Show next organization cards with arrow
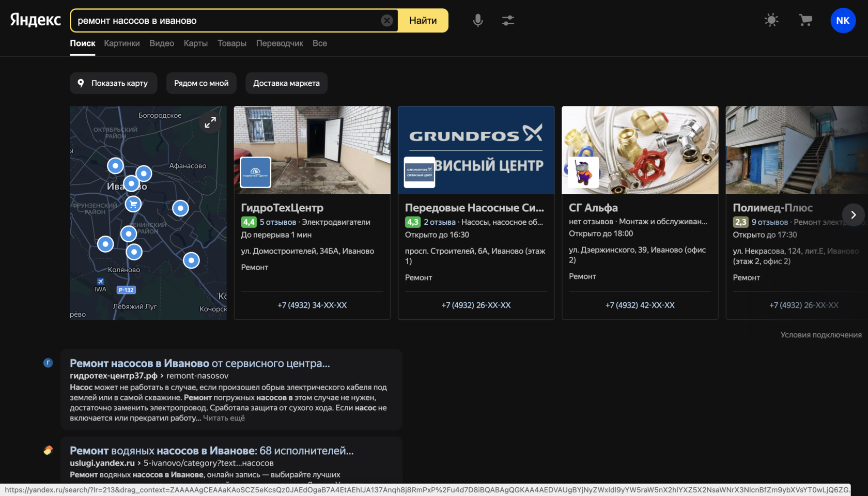 pos(853,214)
